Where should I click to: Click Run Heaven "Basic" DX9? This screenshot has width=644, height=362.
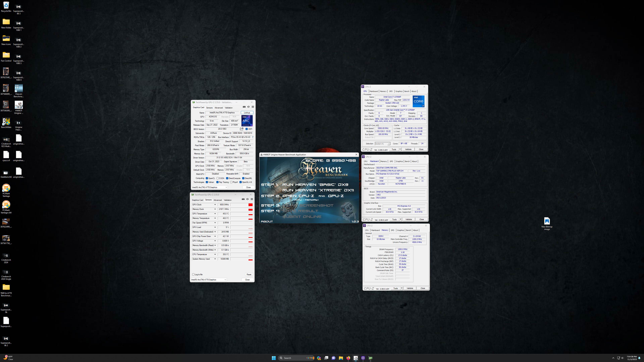pos(315,185)
